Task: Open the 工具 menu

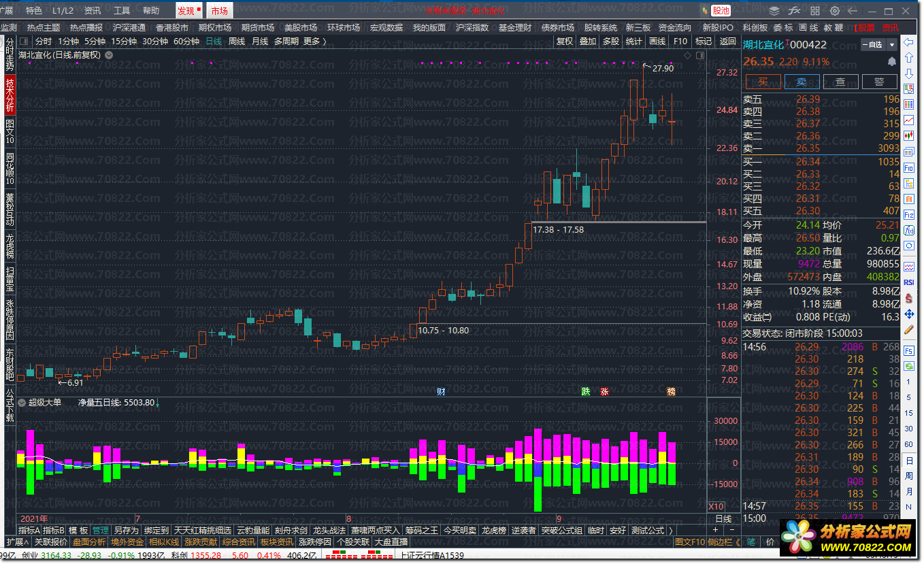Action: (x=121, y=11)
